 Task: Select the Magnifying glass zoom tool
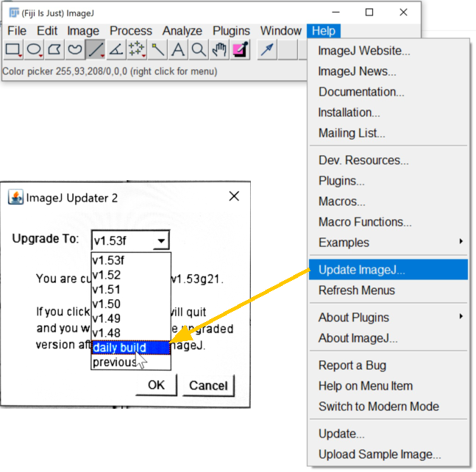(x=199, y=50)
